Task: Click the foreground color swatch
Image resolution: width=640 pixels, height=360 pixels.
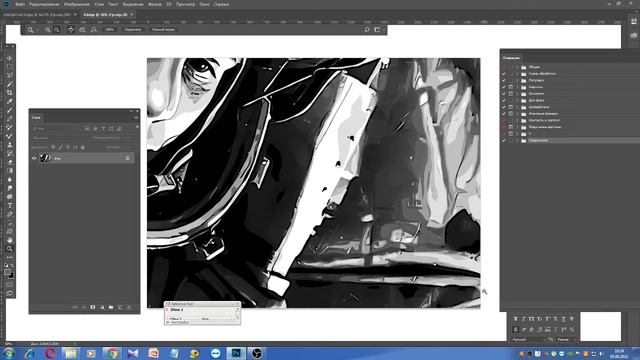Action: click(x=7, y=272)
